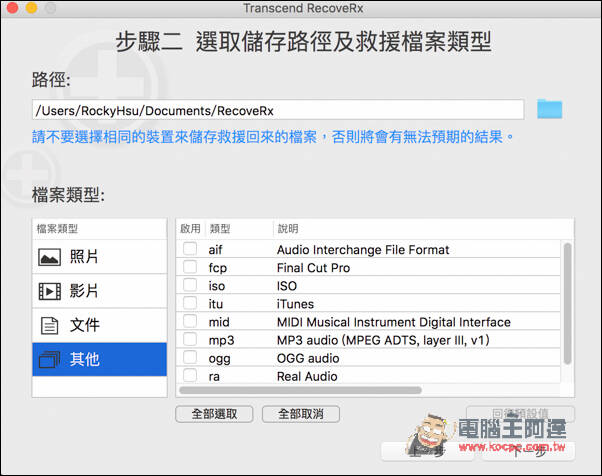Select the 影片 video film icon

point(50,291)
